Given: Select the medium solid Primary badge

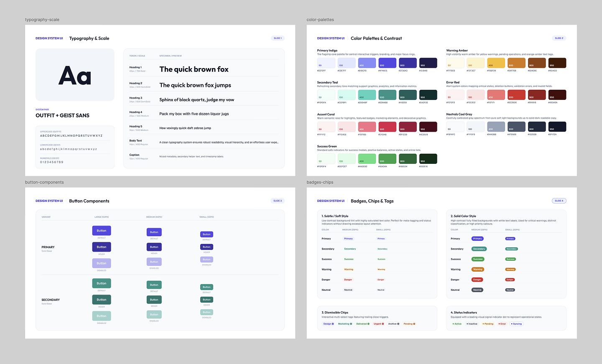Looking at the screenshot, I should [477, 239].
